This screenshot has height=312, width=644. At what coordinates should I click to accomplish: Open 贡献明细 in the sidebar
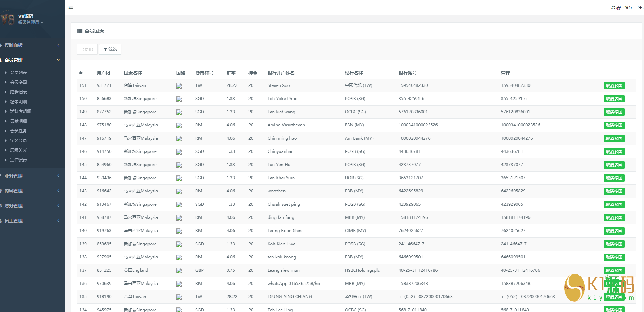point(18,121)
